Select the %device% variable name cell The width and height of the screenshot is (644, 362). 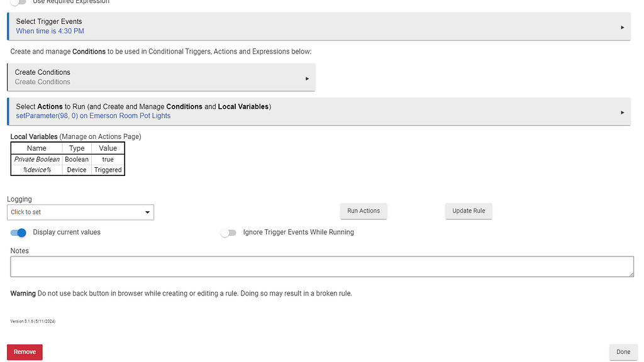tap(37, 170)
